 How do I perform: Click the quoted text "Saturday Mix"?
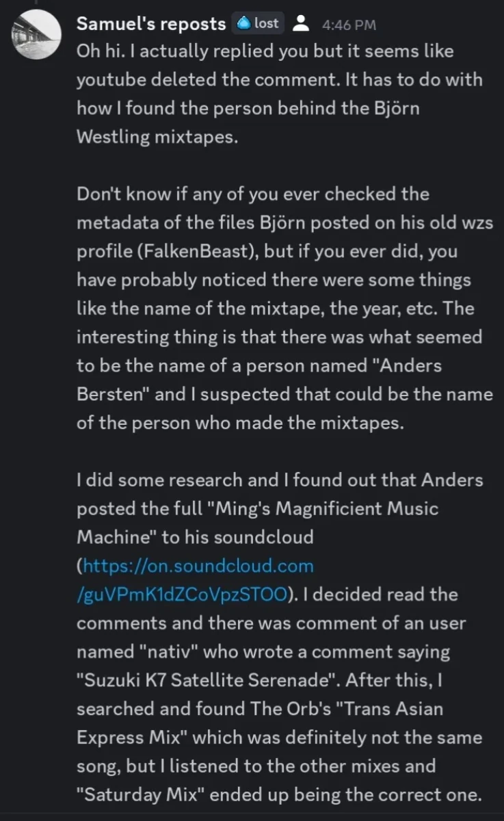[x=135, y=794]
